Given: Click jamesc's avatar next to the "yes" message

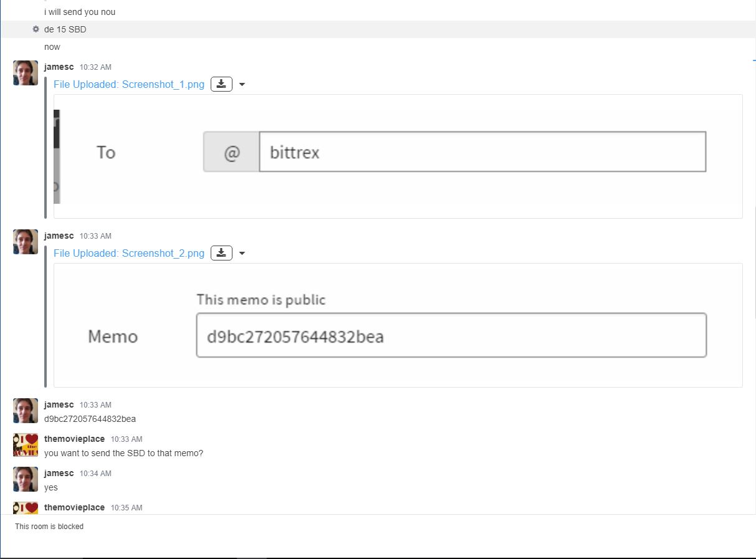Looking at the screenshot, I should 26,479.
